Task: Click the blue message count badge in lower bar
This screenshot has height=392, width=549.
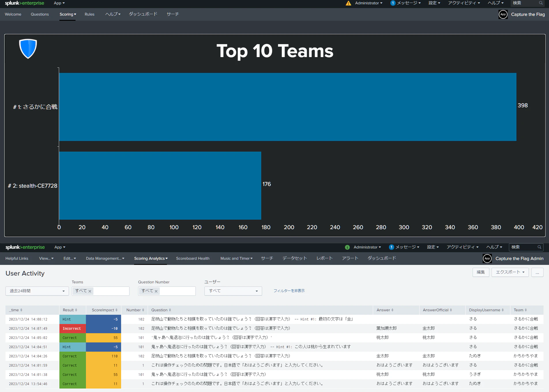Action: [391, 247]
